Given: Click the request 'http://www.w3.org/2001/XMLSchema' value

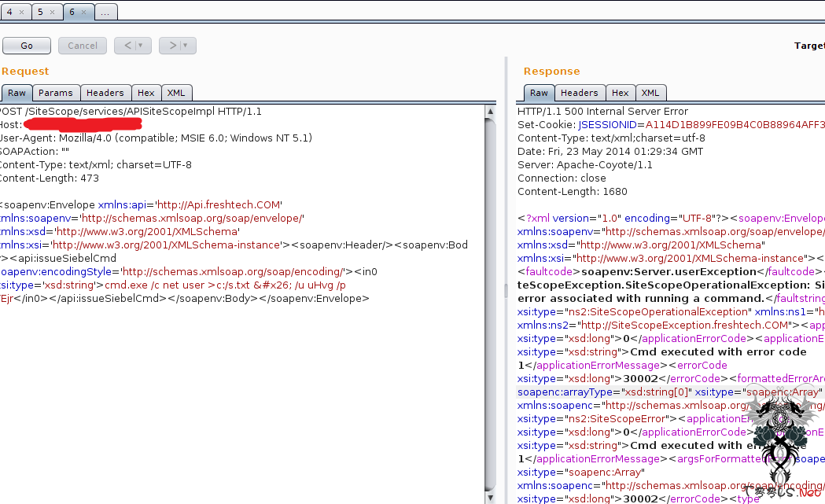Looking at the screenshot, I should click(x=147, y=231).
